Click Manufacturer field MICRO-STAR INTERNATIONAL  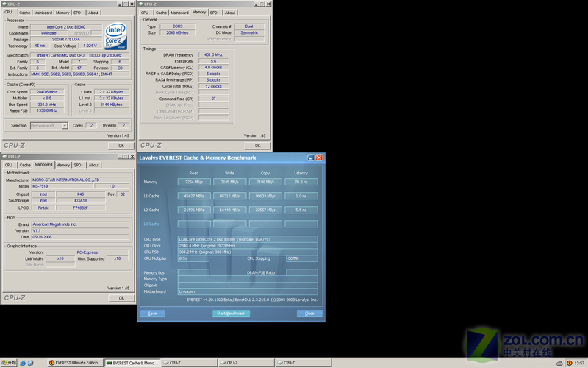pos(80,180)
